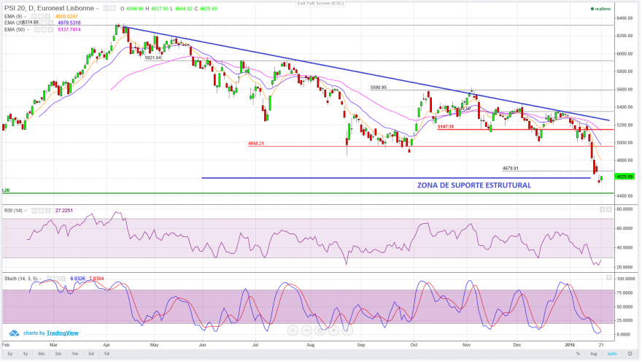This screenshot has height=364, width=642.
Task: Toggle log scale mode
Action: (594, 354)
